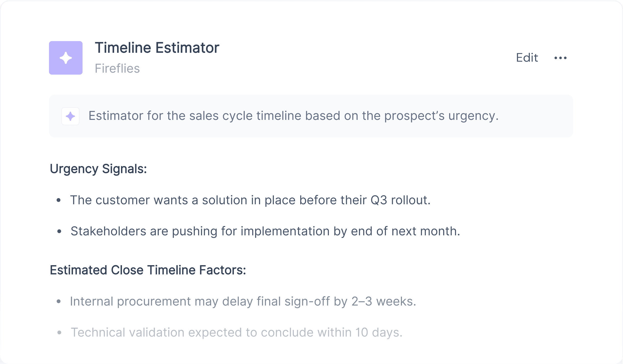Click the internal procurement delay bullet
623x364 pixels.
pos(243,302)
